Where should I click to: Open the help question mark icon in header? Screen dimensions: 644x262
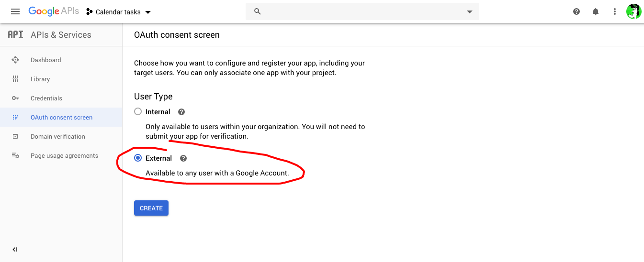click(576, 11)
